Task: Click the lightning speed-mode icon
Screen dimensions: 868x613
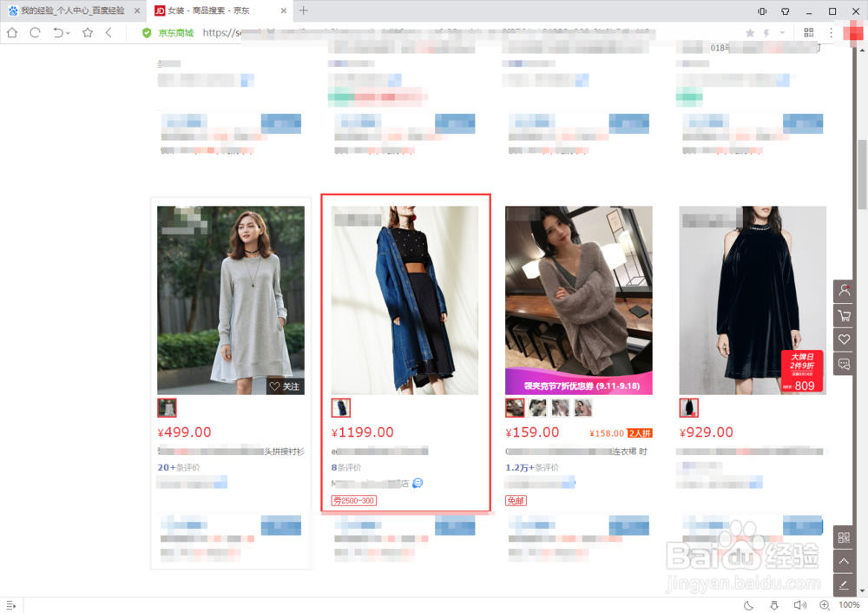Action: [766, 33]
